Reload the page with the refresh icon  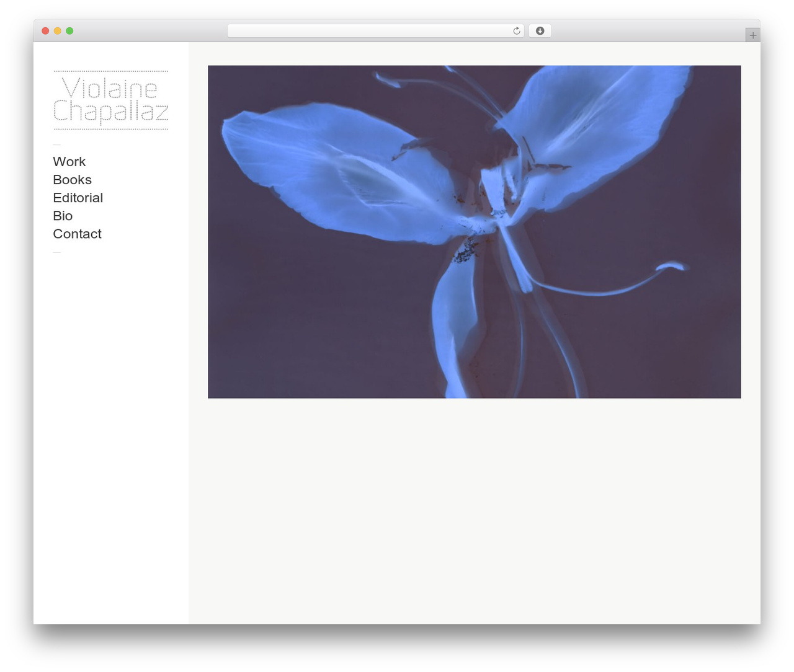[516, 31]
